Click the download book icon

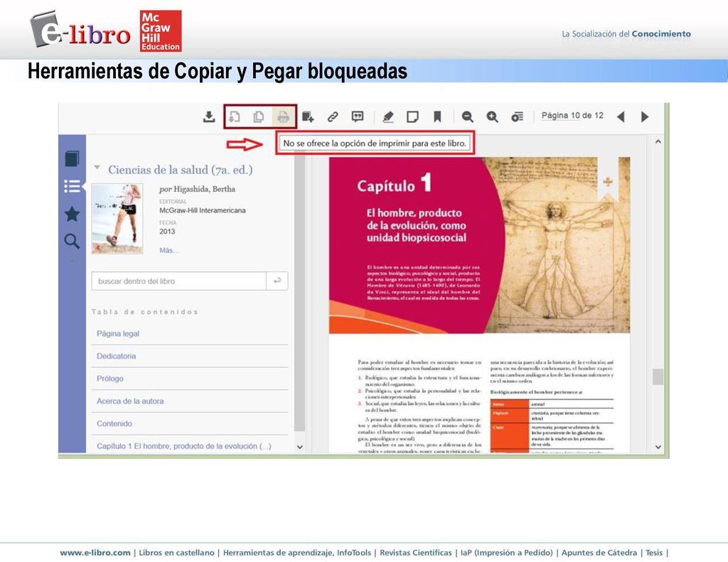click(x=209, y=117)
